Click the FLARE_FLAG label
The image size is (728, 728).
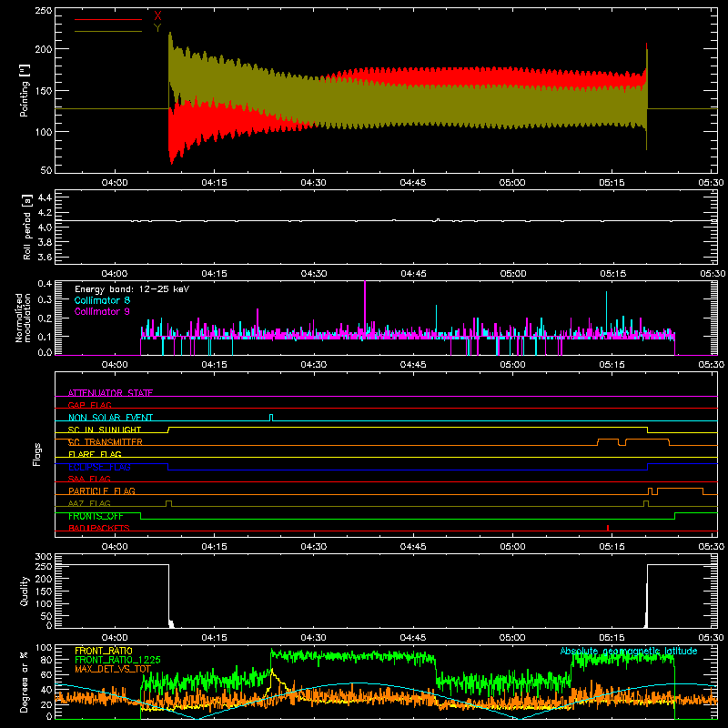click(95, 454)
